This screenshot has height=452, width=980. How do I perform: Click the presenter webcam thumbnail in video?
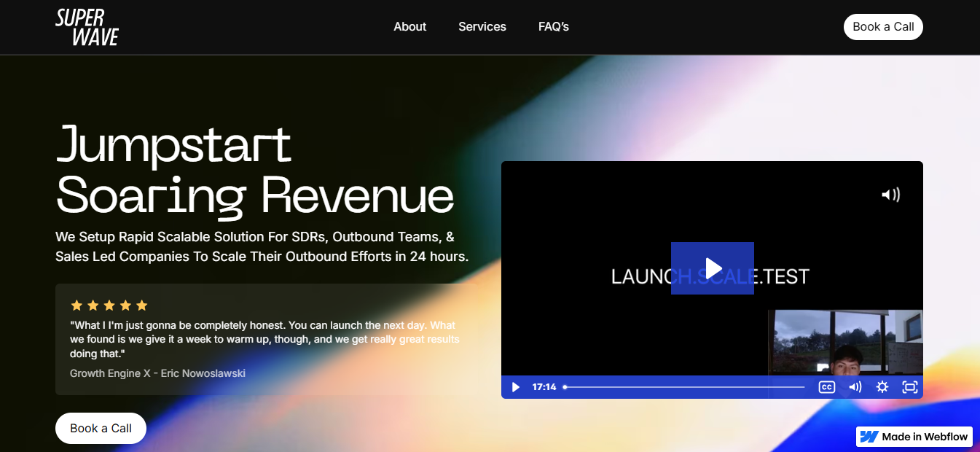[845, 343]
